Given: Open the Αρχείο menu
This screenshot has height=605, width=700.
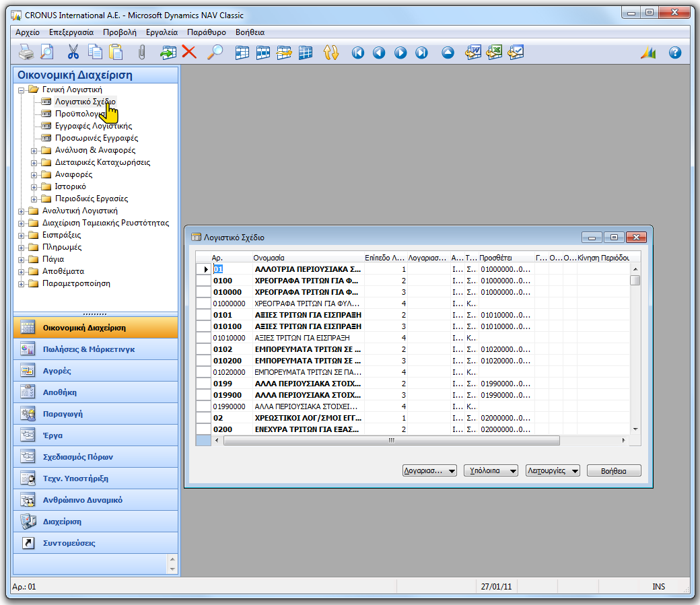Looking at the screenshot, I should 28,32.
